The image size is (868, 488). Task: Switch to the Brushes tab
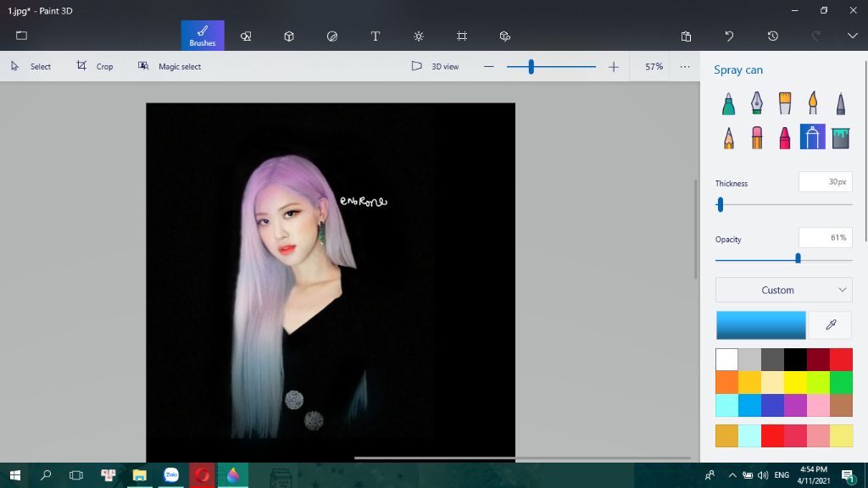[203, 36]
